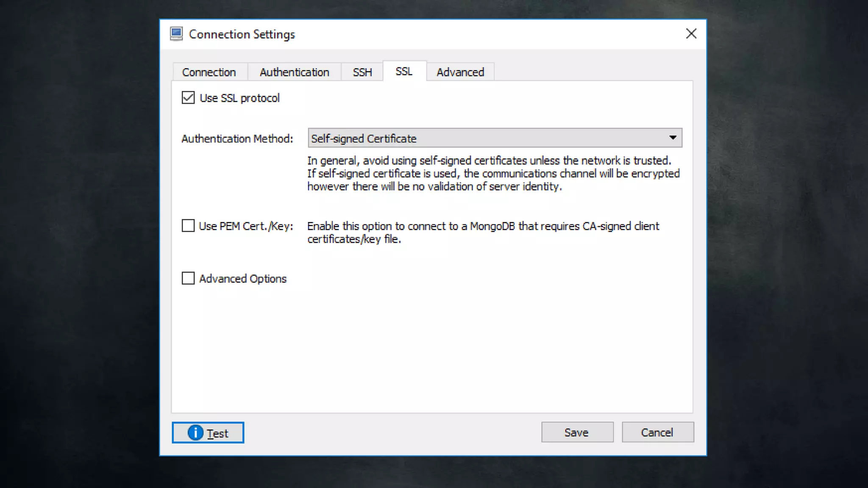Viewport: 868px width, 488px height.
Task: Check the Advanced Options checkbox
Action: pos(188,278)
